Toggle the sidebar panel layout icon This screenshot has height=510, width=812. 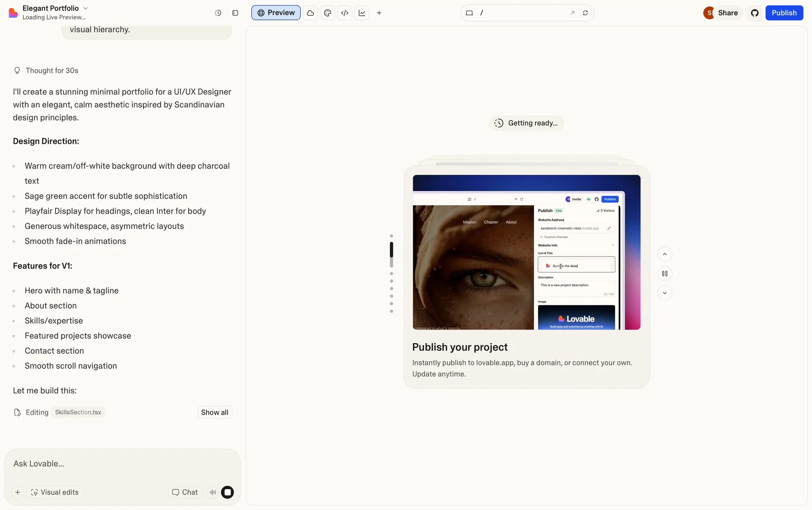(235, 13)
